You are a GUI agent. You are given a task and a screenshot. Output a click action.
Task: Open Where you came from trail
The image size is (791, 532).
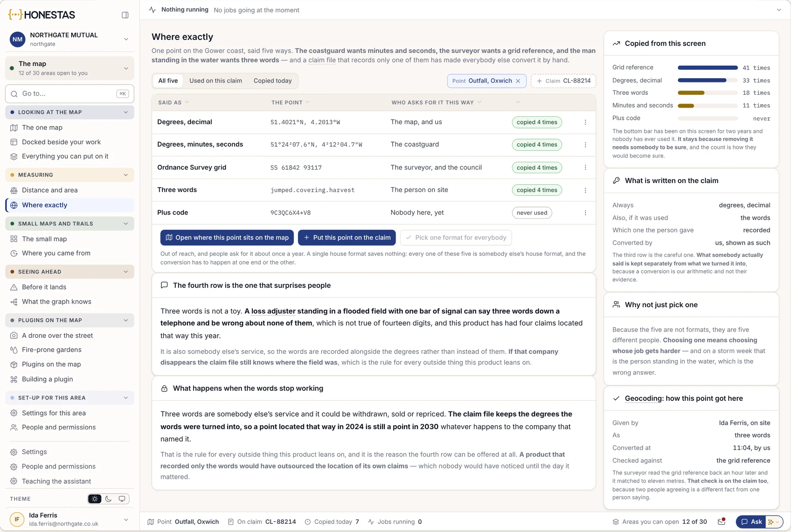pyautogui.click(x=70, y=253)
